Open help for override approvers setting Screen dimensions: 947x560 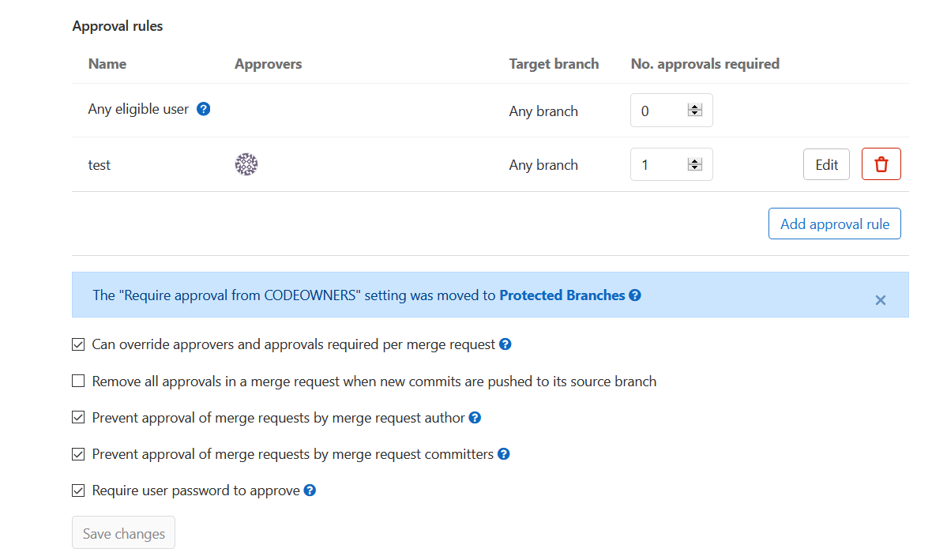click(x=505, y=344)
